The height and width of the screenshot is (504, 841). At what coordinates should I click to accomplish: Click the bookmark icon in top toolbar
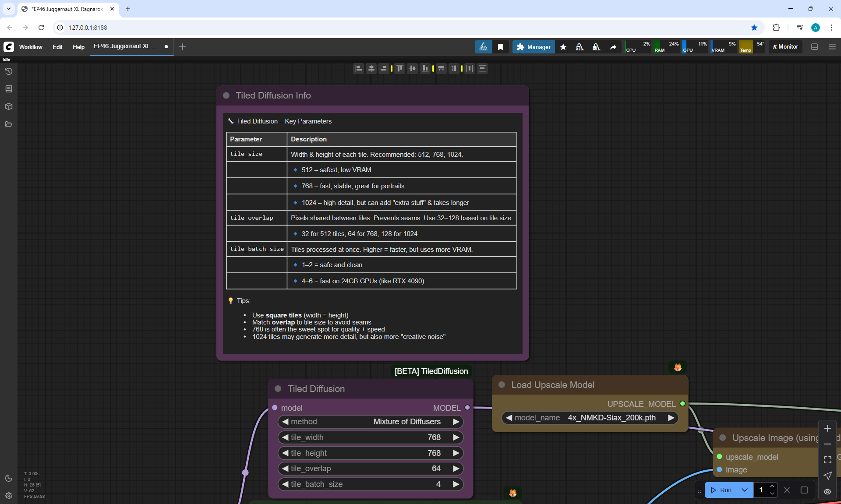point(500,47)
